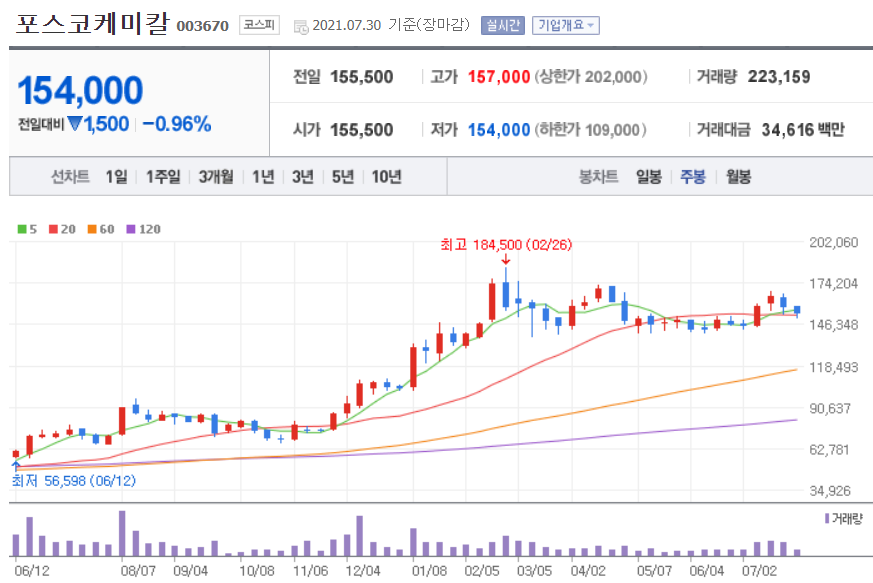The height and width of the screenshot is (583, 873).
Task: Select the 10년 line chart period
Action: click(386, 177)
